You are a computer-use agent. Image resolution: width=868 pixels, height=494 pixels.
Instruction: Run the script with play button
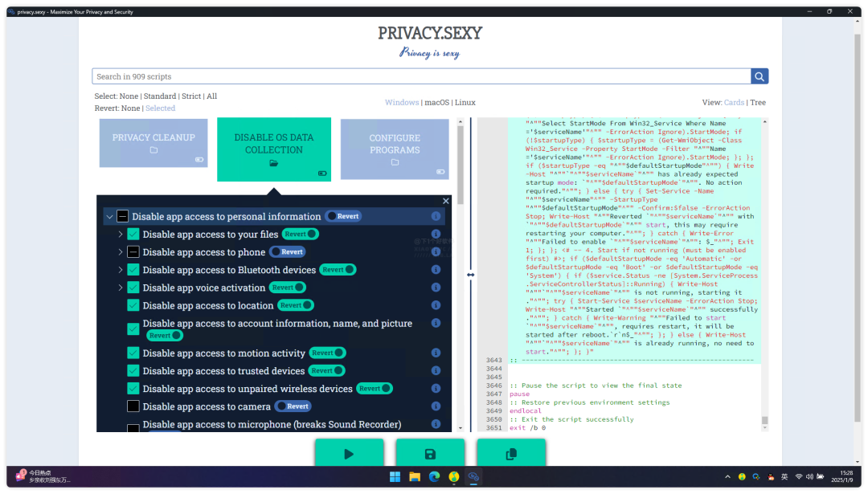tap(349, 454)
